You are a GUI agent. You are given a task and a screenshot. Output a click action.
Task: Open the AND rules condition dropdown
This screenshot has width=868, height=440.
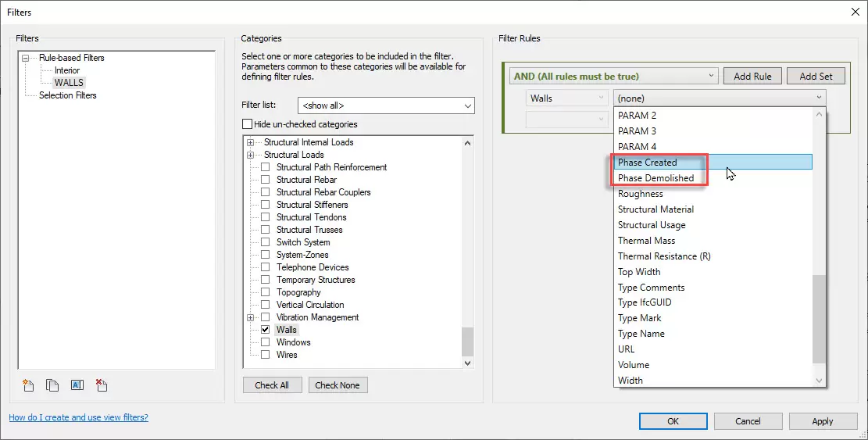tap(711, 76)
